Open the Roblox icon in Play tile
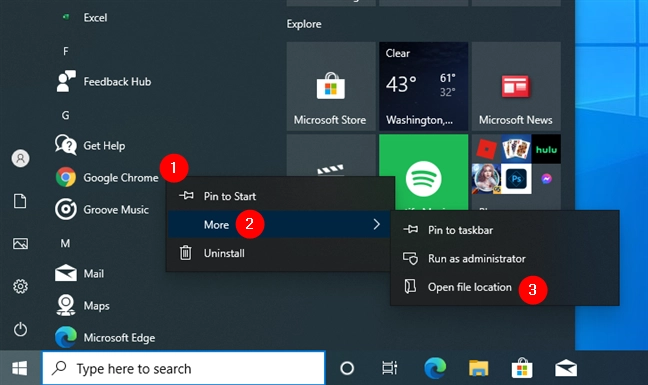 tap(486, 149)
